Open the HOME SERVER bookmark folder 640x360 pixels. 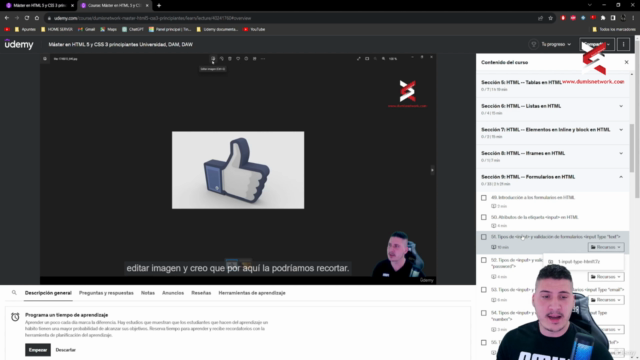[56, 29]
